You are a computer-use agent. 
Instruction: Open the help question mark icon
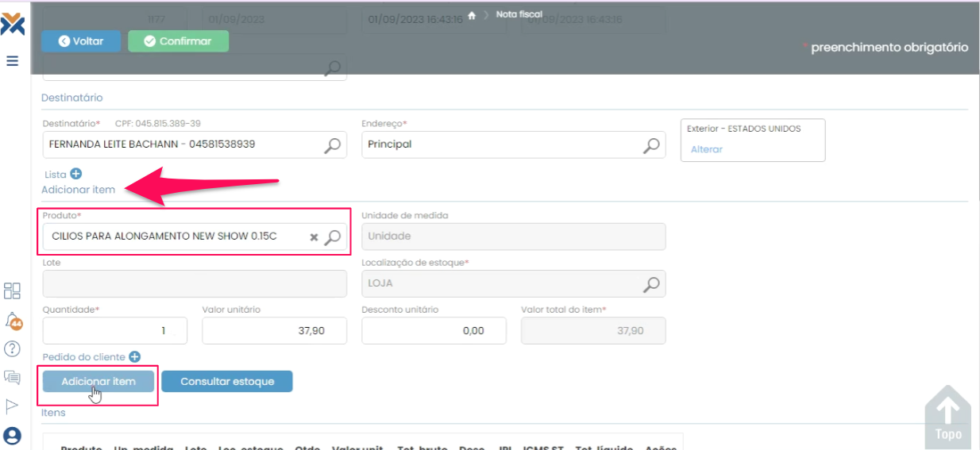12,348
